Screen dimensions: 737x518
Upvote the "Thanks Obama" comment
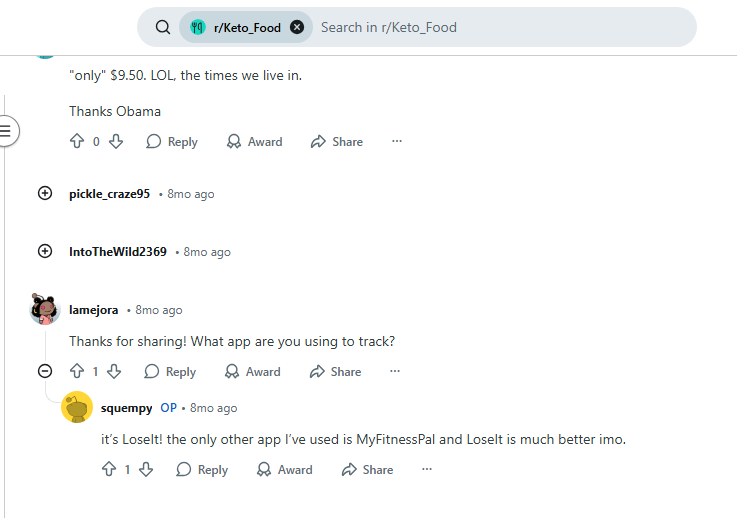coord(77,142)
